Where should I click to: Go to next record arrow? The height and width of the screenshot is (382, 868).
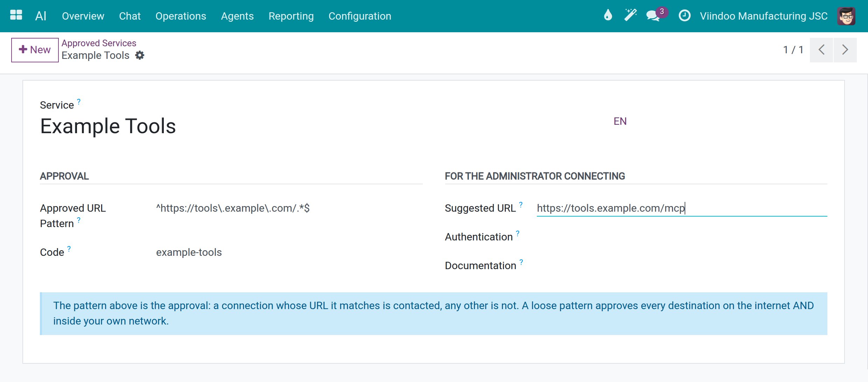[x=845, y=50]
